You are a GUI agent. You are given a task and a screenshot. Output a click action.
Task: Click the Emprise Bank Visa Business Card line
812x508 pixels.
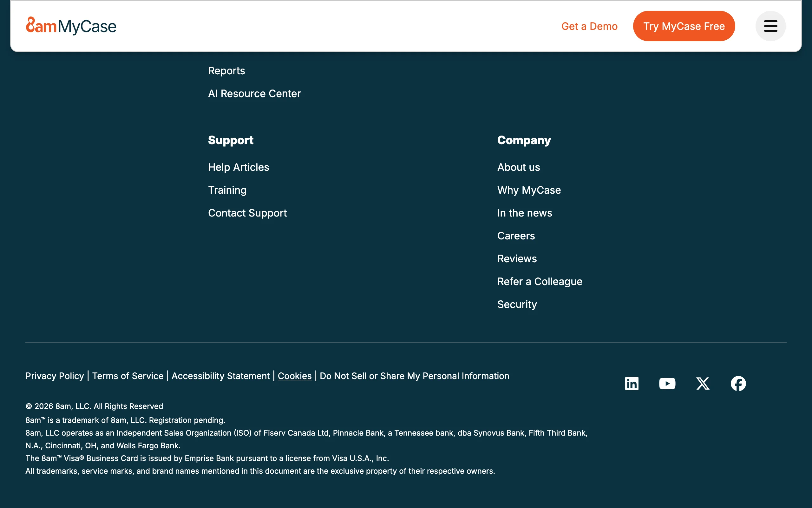tap(207, 458)
